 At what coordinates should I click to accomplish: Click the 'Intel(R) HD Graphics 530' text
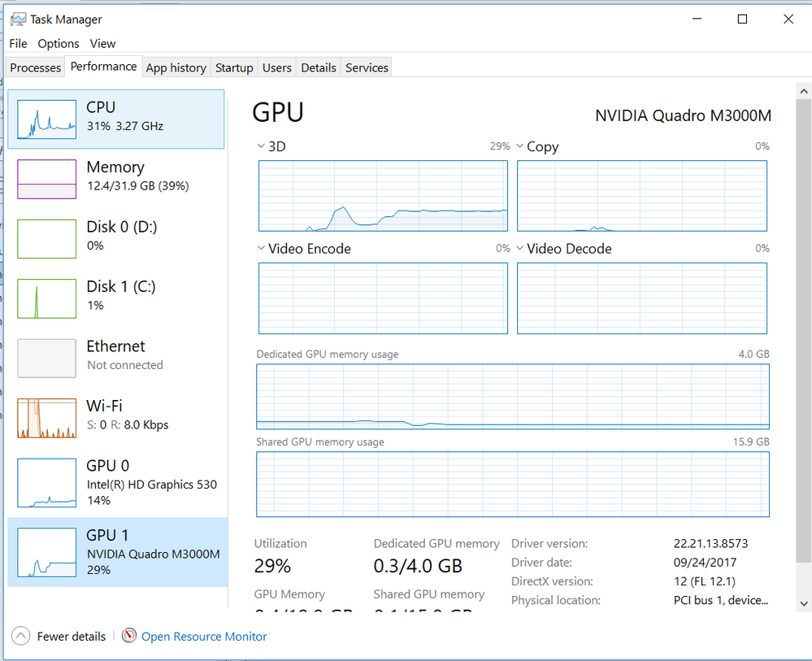point(152,485)
